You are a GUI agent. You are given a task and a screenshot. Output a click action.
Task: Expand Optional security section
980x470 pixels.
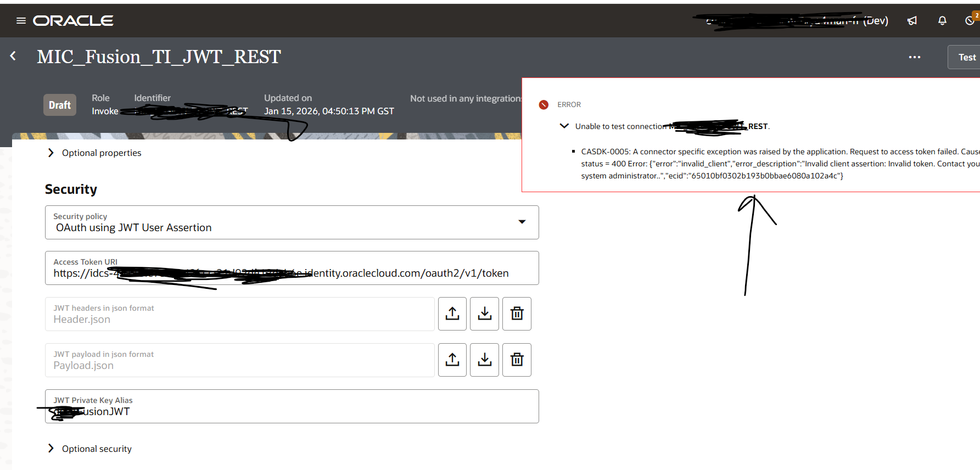point(90,449)
